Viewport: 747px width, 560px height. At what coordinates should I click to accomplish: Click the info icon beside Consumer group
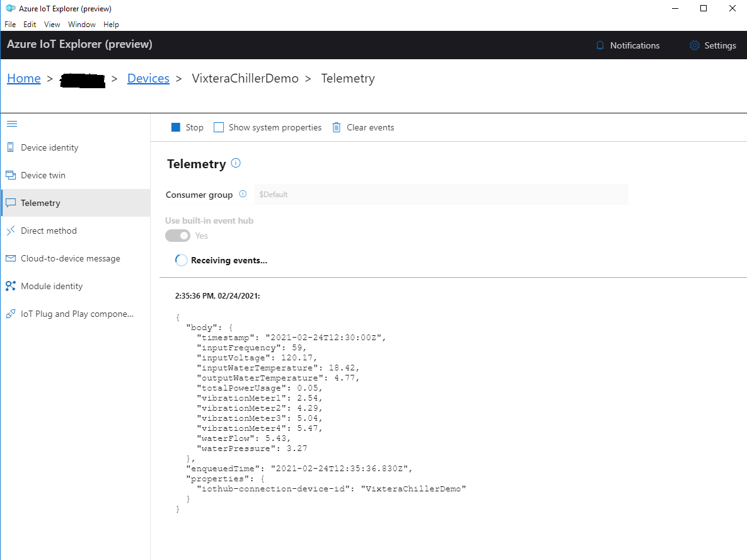(243, 194)
